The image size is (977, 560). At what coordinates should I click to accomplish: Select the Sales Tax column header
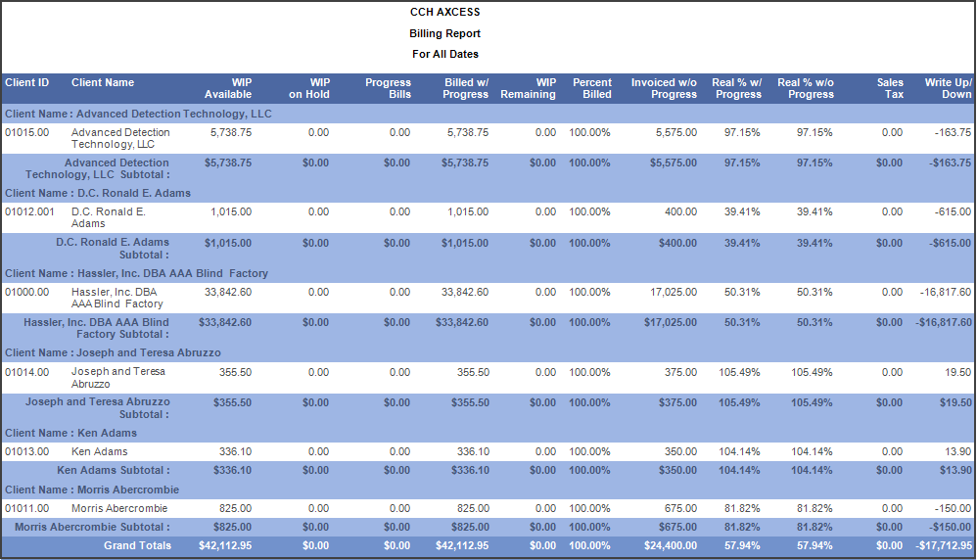point(890,88)
